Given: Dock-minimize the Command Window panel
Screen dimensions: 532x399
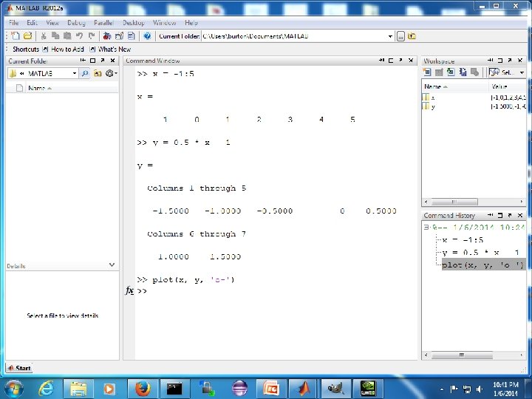Looking at the screenshot, I should tap(381, 61).
